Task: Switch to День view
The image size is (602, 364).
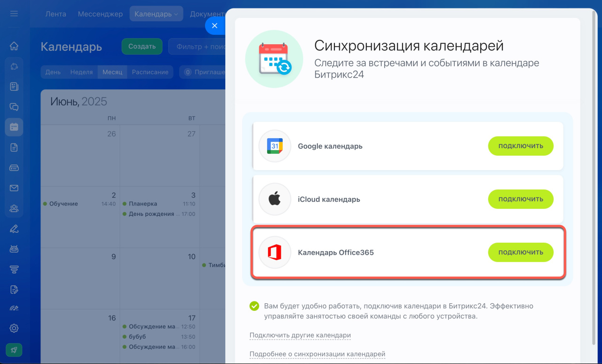Action: (x=53, y=72)
